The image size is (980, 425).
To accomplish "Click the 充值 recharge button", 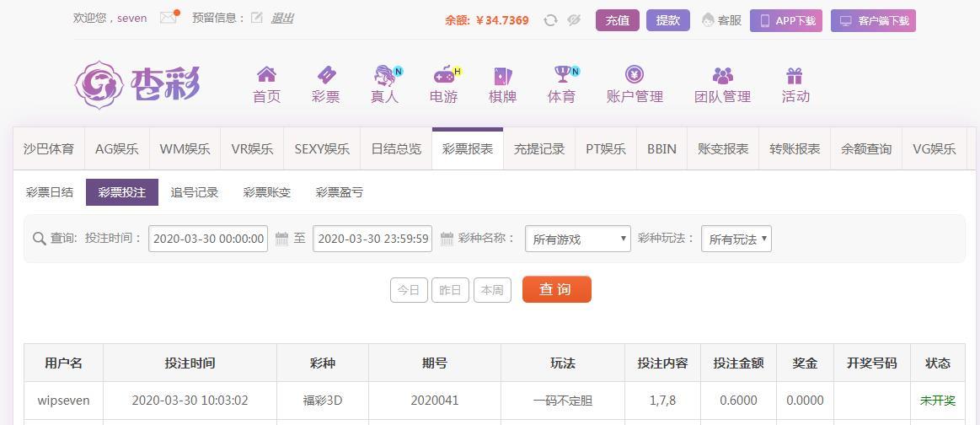I will click(618, 20).
